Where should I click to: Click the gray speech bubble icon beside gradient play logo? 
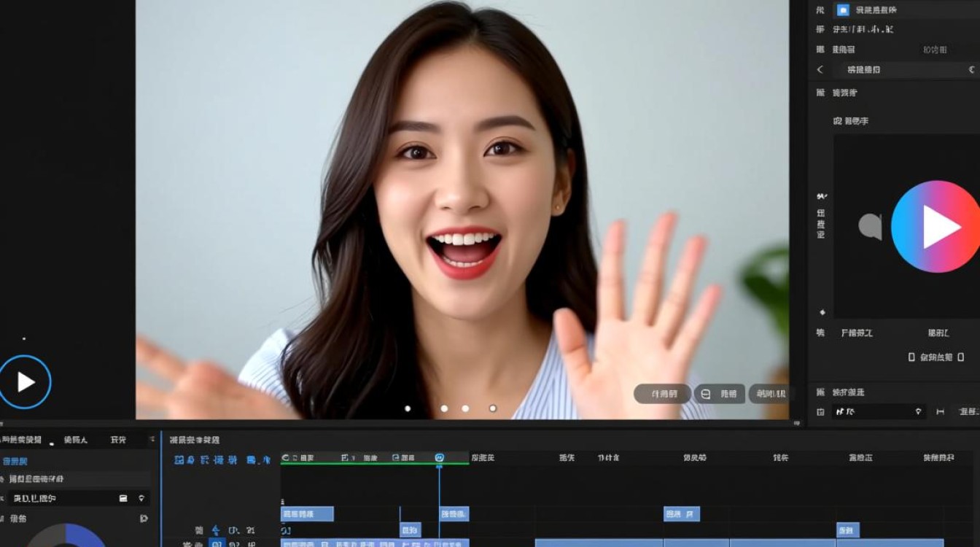[870, 226]
